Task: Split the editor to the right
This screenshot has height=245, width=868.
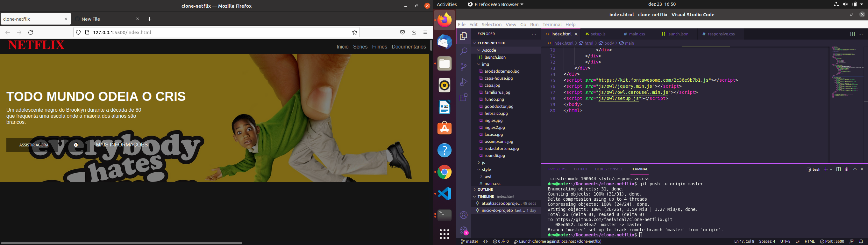Action: pyautogui.click(x=852, y=34)
